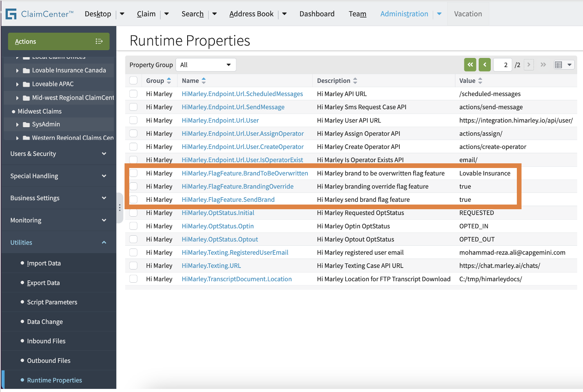The height and width of the screenshot is (392, 583).
Task: Open the Property Group dropdown
Action: pos(205,65)
